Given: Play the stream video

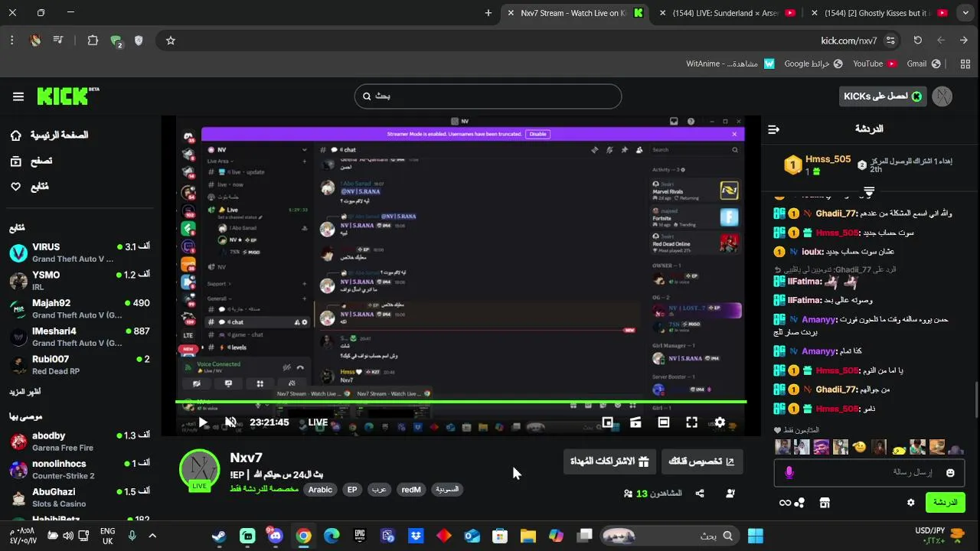Looking at the screenshot, I should coord(203,422).
